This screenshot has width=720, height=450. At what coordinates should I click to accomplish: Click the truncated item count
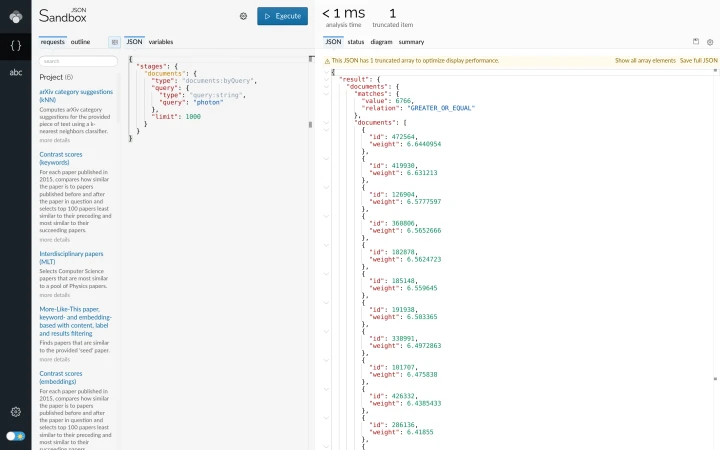click(x=393, y=13)
